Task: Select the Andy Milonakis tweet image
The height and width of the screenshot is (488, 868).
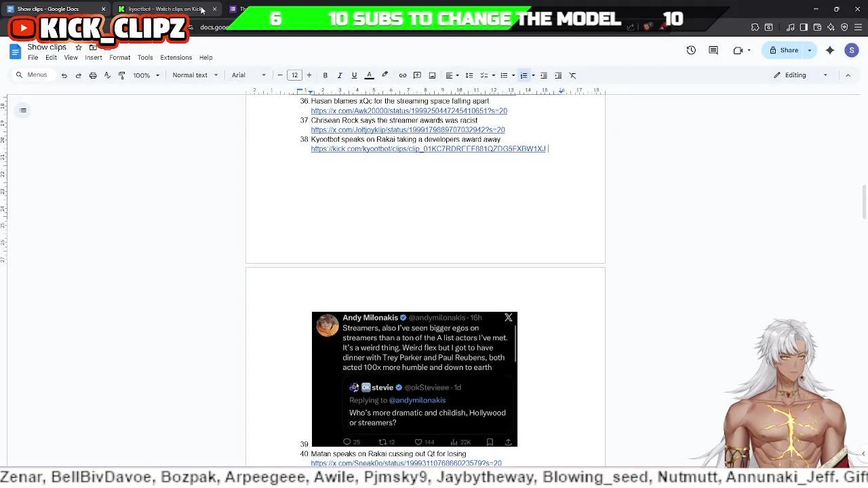Action: [x=414, y=380]
